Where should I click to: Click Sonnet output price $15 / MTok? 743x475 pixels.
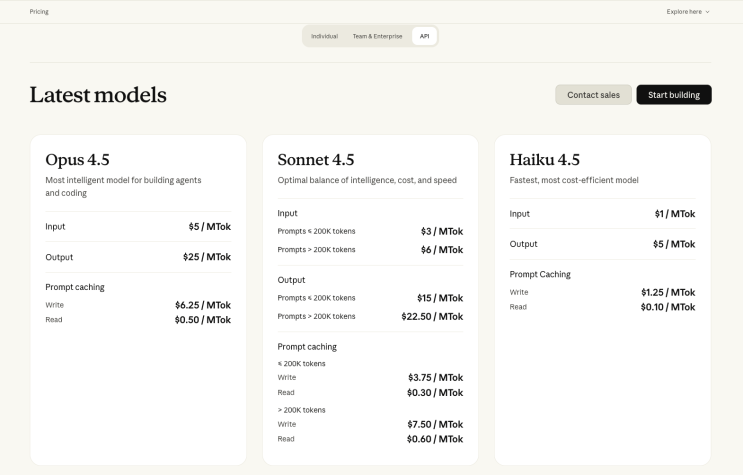(x=440, y=298)
